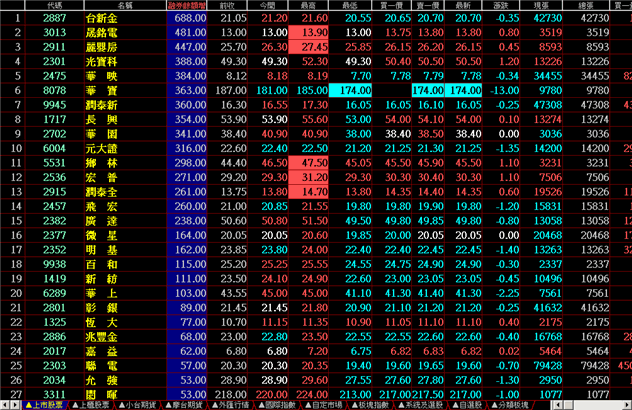
Task: Click highlighted high price 47.50
Action: coord(308,163)
